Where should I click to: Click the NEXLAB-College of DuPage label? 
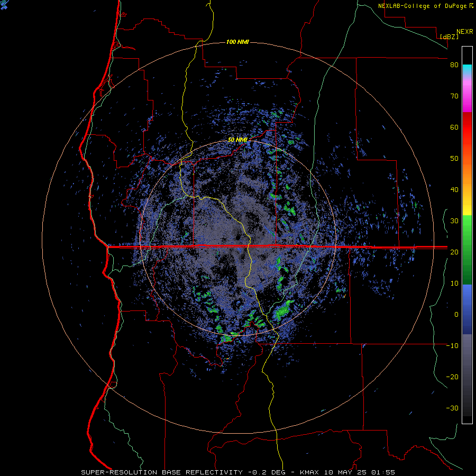(x=423, y=6)
